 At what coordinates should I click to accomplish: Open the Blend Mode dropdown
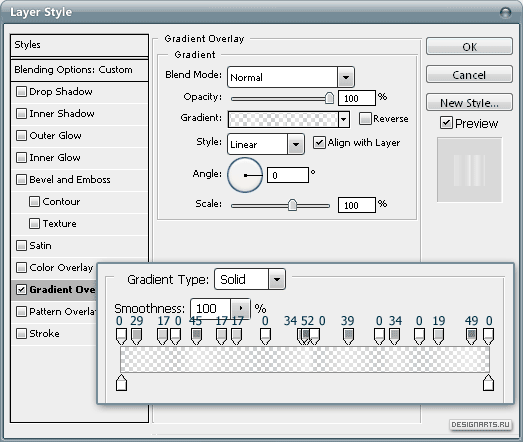pos(346,77)
